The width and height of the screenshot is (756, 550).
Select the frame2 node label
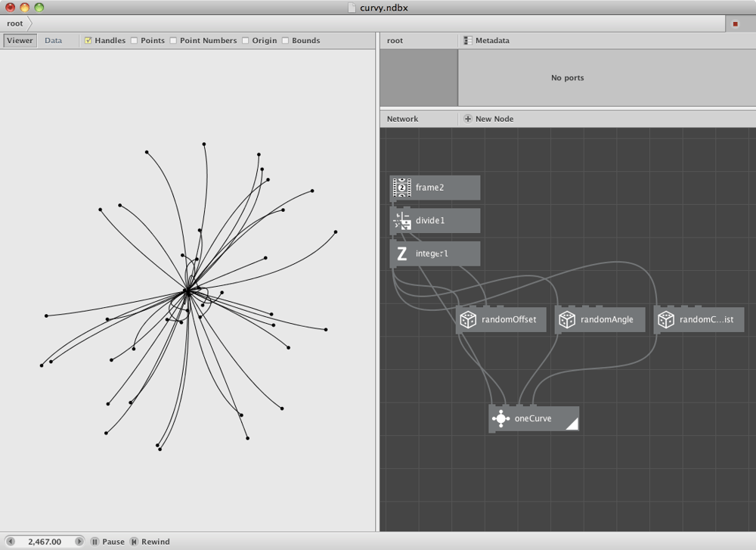[x=429, y=188]
